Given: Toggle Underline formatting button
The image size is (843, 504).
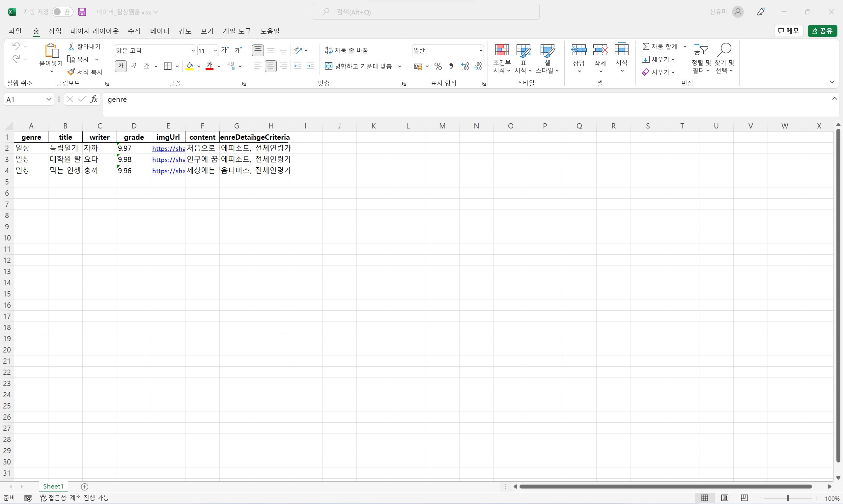Looking at the screenshot, I should [x=146, y=66].
